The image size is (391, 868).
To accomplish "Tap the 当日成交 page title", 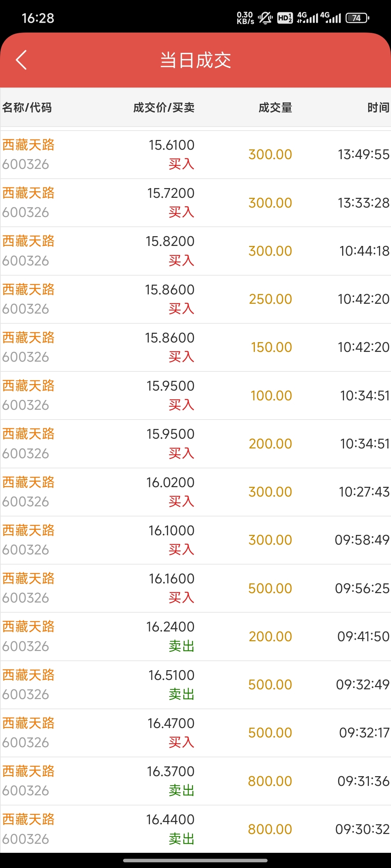I will (195, 60).
